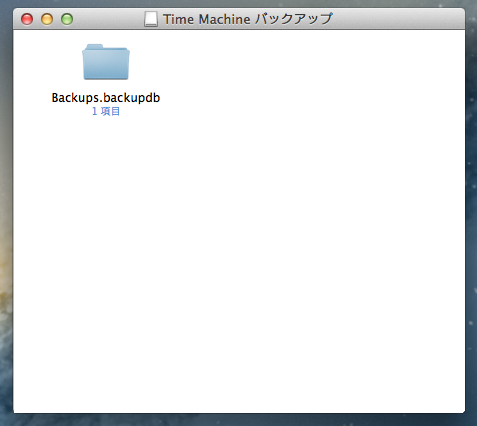Click the Backups.backupdb file name label
Image resolution: width=477 pixels, height=426 pixels.
pyautogui.click(x=106, y=98)
